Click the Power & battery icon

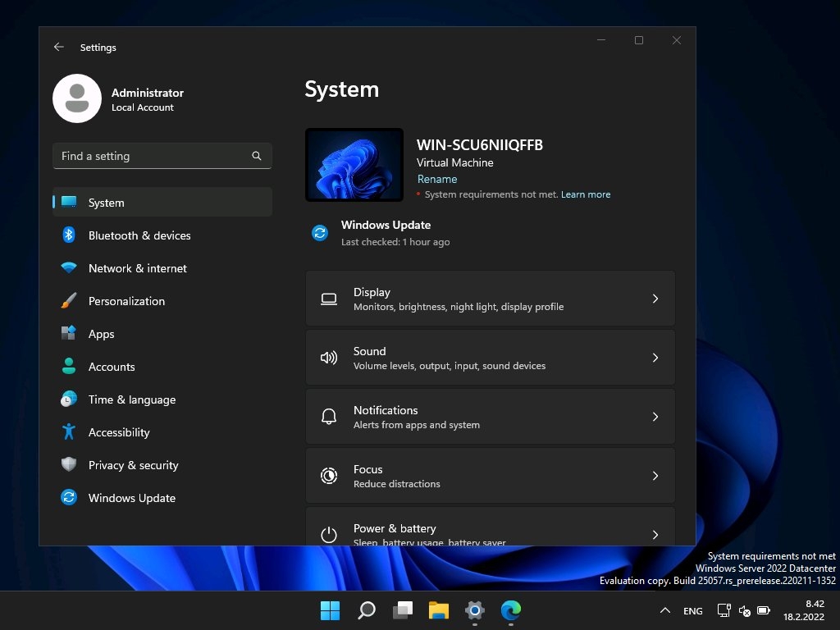pyautogui.click(x=329, y=535)
